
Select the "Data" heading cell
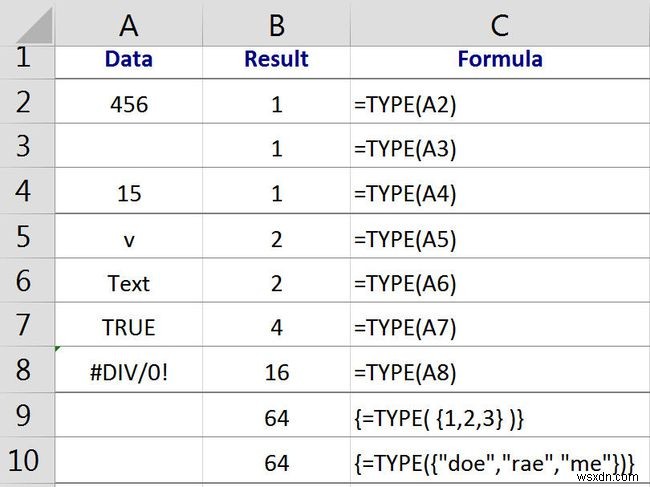pos(128,59)
